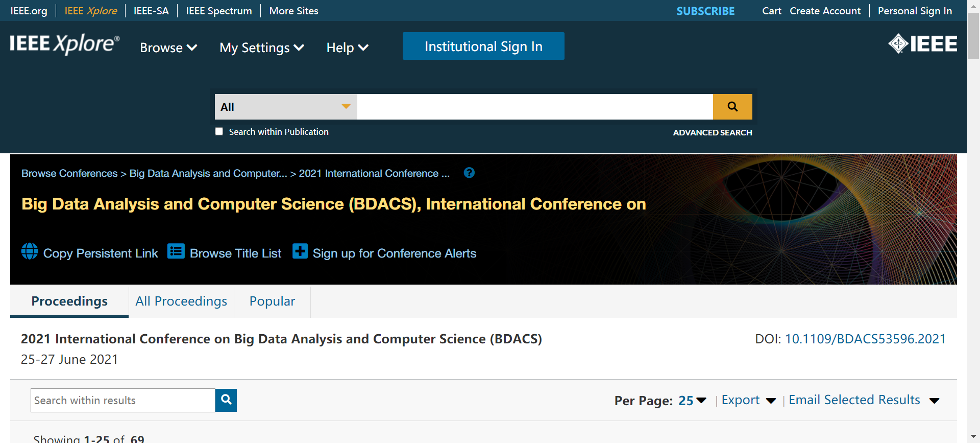Open the More Sites menu
The width and height of the screenshot is (980, 443).
click(293, 11)
